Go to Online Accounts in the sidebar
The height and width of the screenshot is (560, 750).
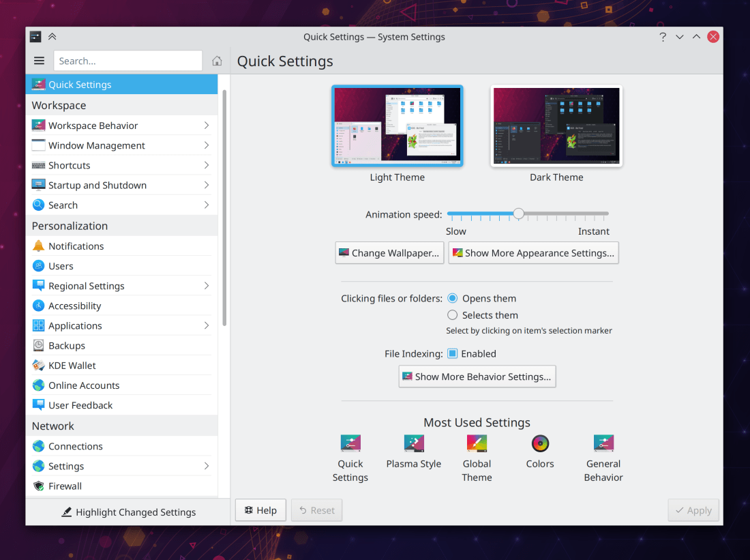point(83,385)
